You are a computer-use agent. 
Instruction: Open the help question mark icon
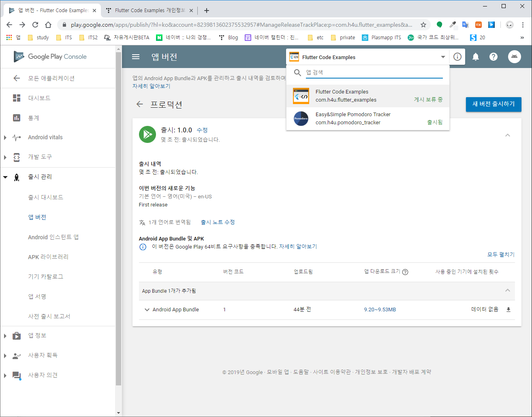click(x=493, y=57)
